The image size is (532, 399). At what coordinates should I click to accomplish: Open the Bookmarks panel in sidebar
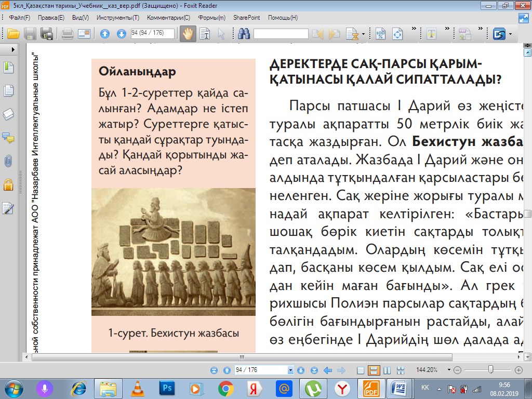(x=8, y=67)
